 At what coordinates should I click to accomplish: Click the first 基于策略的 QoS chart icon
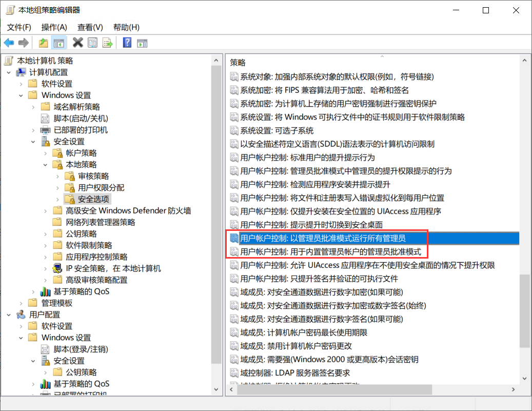pos(46,291)
